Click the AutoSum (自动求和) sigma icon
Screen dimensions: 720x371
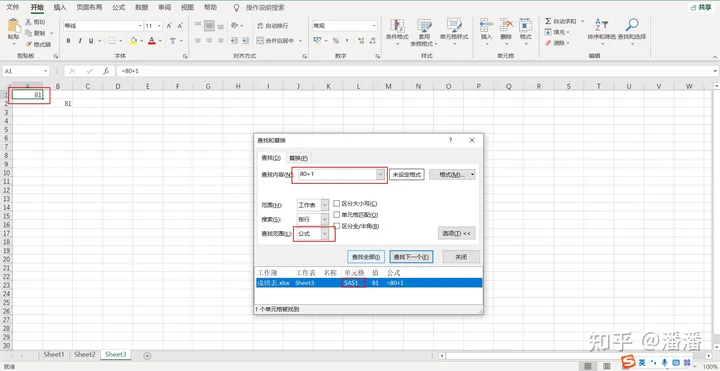[548, 22]
